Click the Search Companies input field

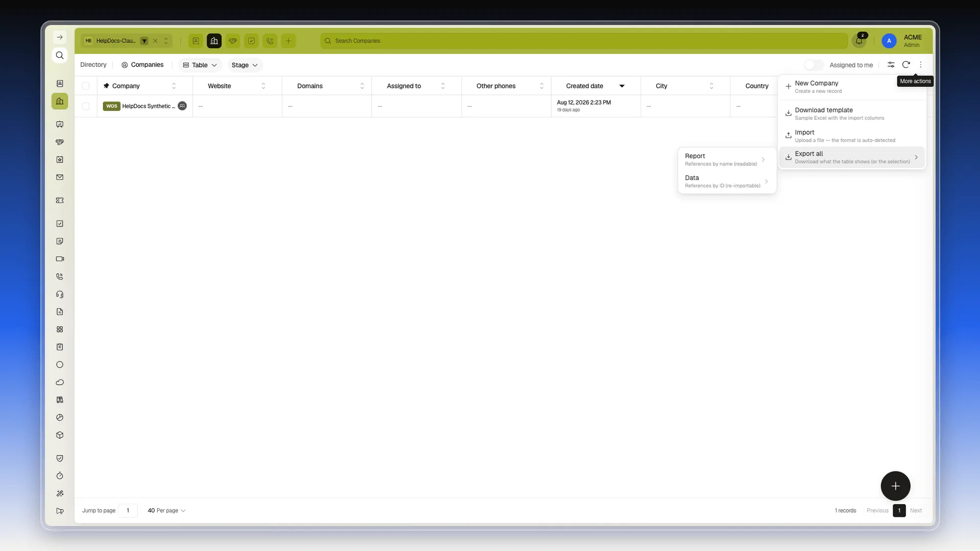[x=583, y=41]
